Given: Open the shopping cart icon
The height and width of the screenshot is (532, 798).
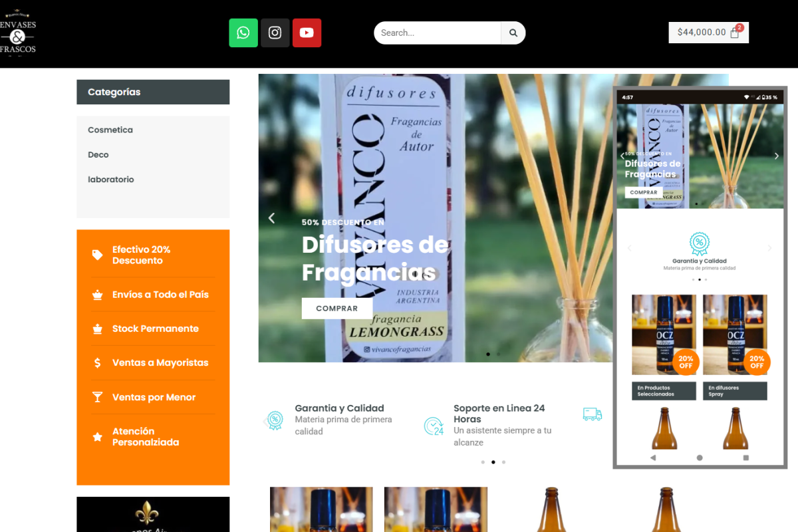Looking at the screenshot, I should [734, 31].
